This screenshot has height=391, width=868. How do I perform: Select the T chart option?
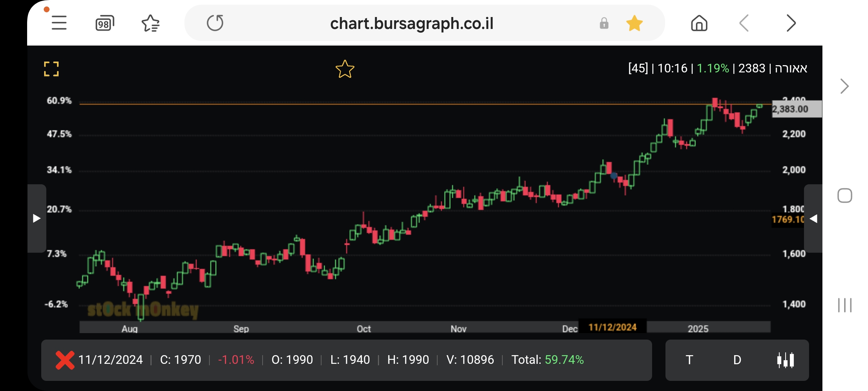coord(689,360)
